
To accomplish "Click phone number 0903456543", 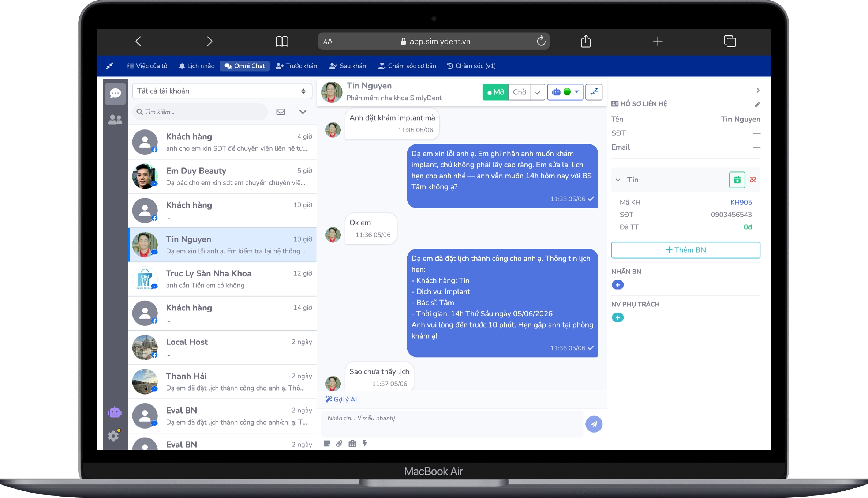I will tap(731, 215).
